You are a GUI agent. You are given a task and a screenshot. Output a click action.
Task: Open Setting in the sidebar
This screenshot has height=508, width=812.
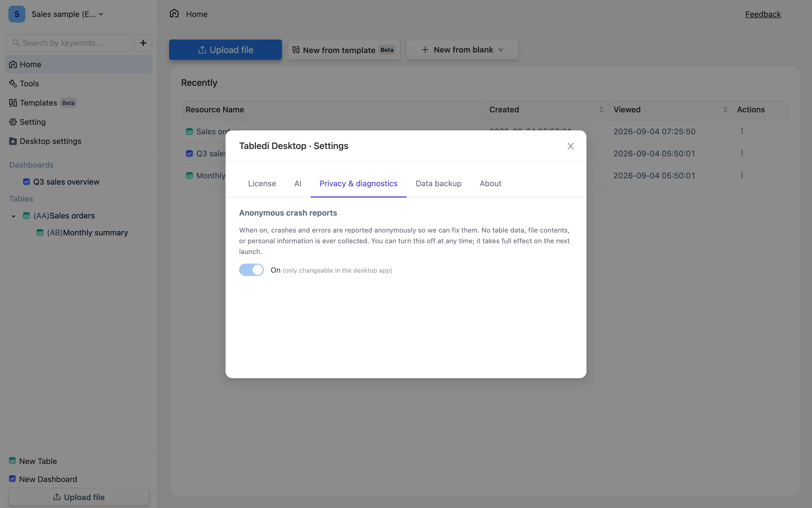click(79, 122)
